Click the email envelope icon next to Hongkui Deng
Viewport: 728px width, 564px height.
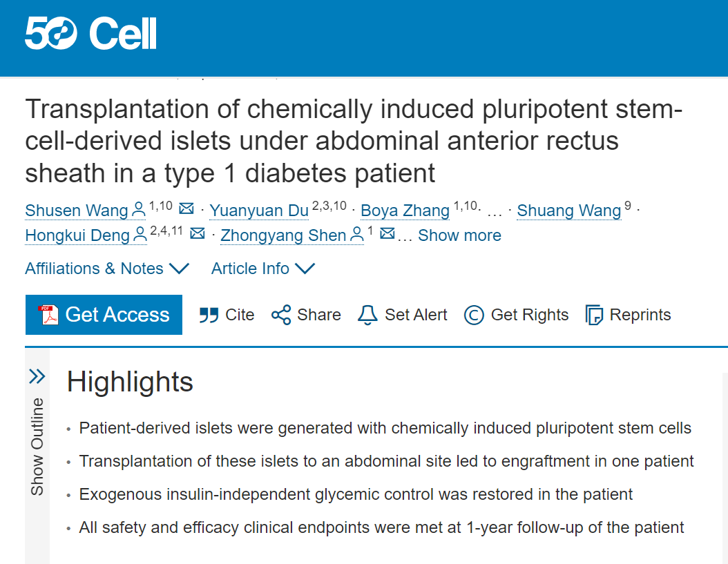(x=198, y=233)
